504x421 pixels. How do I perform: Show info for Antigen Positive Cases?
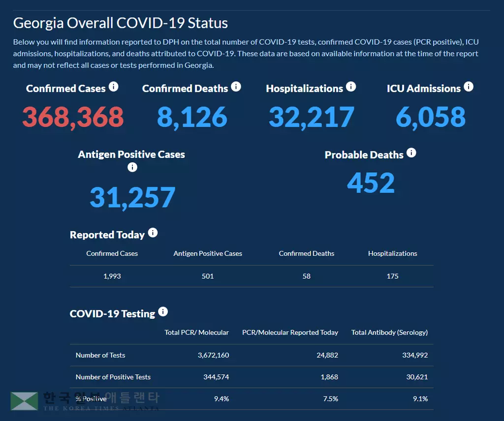point(132,167)
